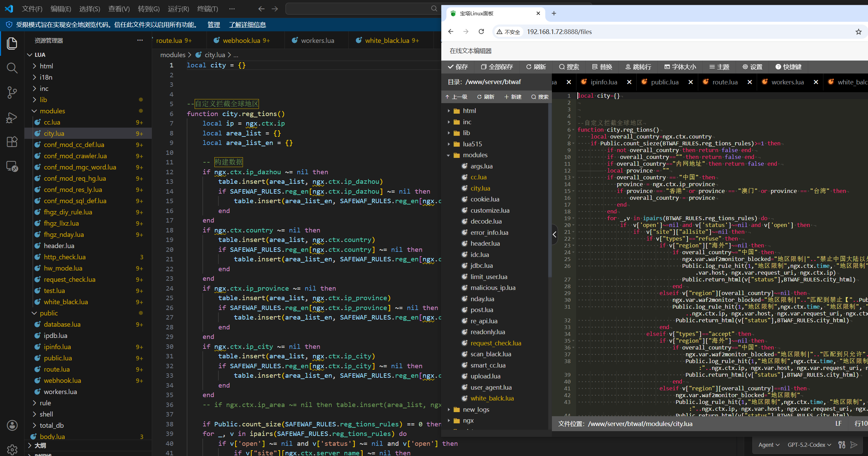Click the 了解详细信息 link
Image resolution: width=868 pixels, height=456 pixels.
point(247,25)
